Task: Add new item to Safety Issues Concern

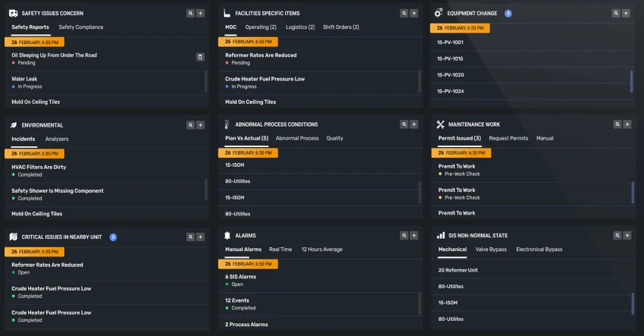Action: pyautogui.click(x=201, y=13)
